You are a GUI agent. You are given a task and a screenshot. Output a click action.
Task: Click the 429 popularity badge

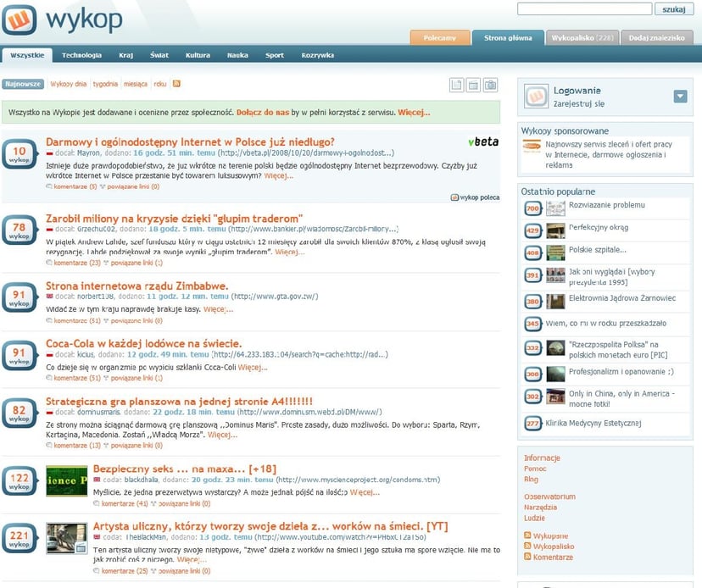[532, 231]
